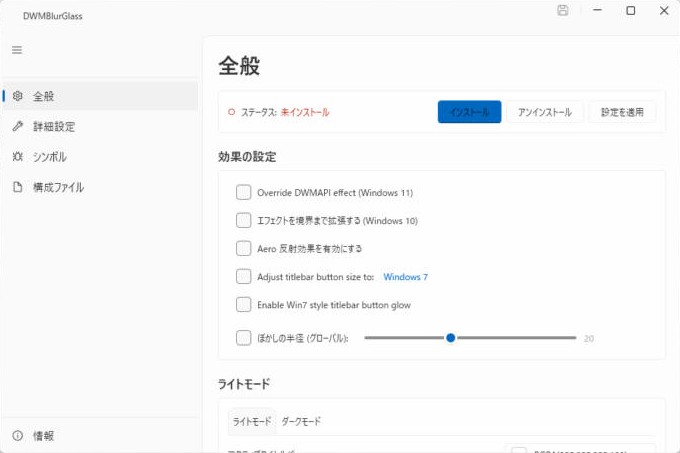Click the 未インストール status text
This screenshot has height=453, width=680.
coord(305,112)
